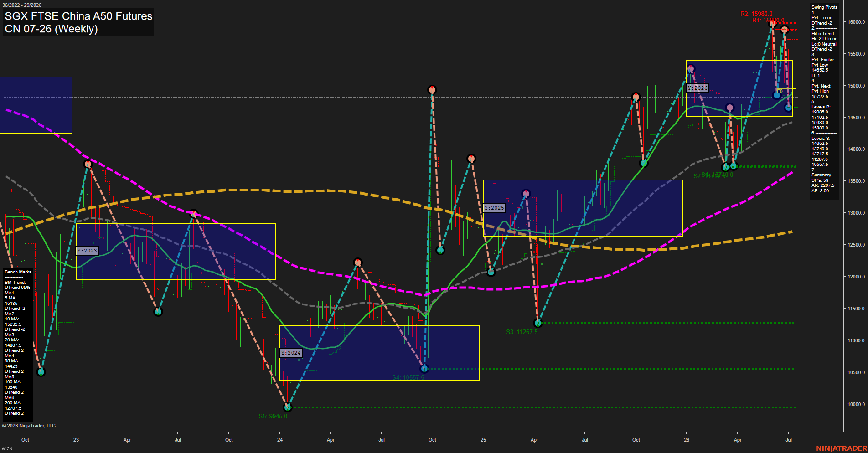This screenshot has width=868, height=453.
Task: Select swing high pivot near 12200 mid-2024
Action: [358, 262]
